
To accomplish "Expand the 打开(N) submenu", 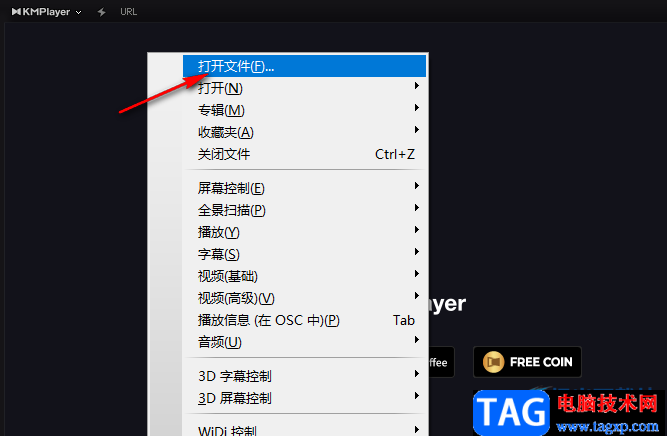I will point(305,88).
